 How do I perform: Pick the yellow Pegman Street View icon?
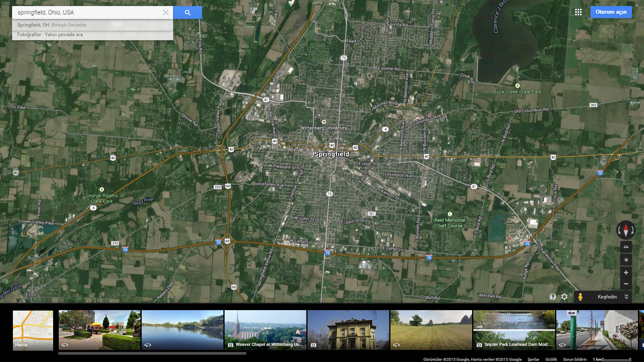point(580,297)
